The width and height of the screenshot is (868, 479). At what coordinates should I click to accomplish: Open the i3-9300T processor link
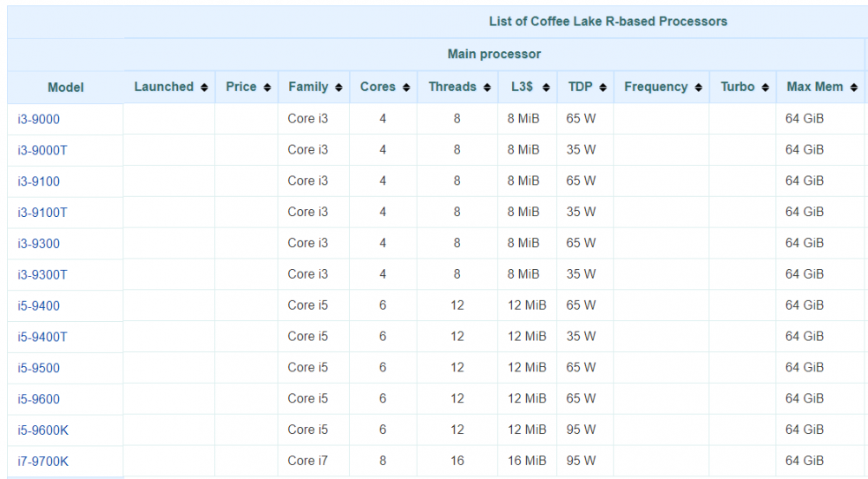coord(42,274)
